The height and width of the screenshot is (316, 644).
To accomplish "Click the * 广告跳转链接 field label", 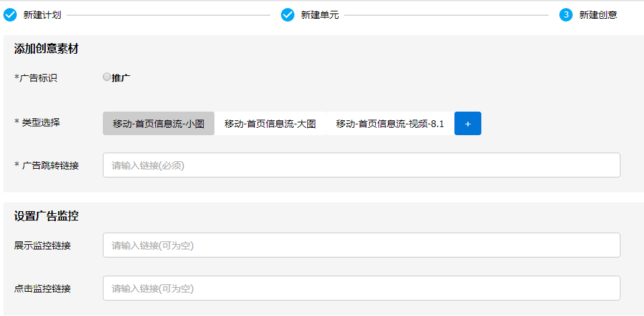I will (x=47, y=165).
